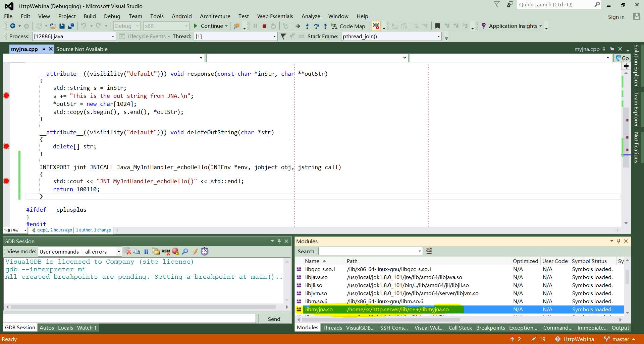Switch to the Locals tab
The image size is (644, 344).
65,328
